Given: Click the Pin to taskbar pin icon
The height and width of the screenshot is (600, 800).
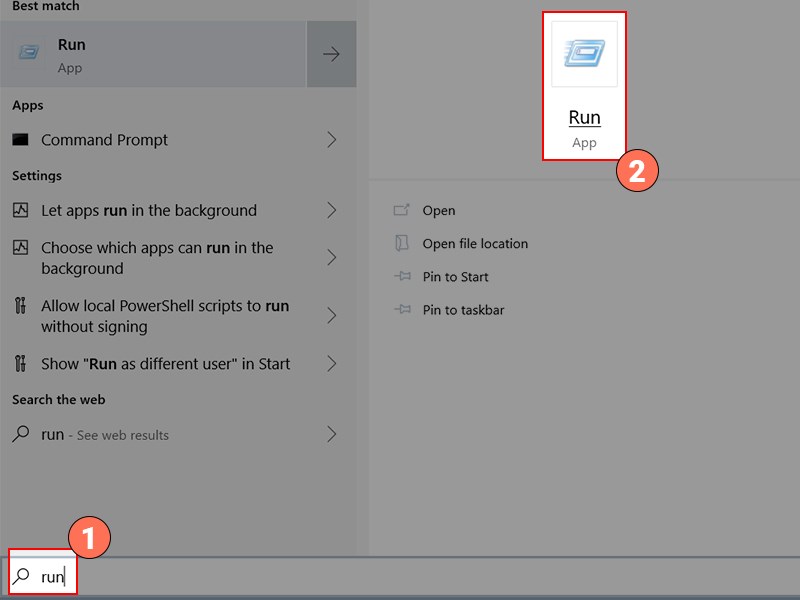Looking at the screenshot, I should (402, 309).
